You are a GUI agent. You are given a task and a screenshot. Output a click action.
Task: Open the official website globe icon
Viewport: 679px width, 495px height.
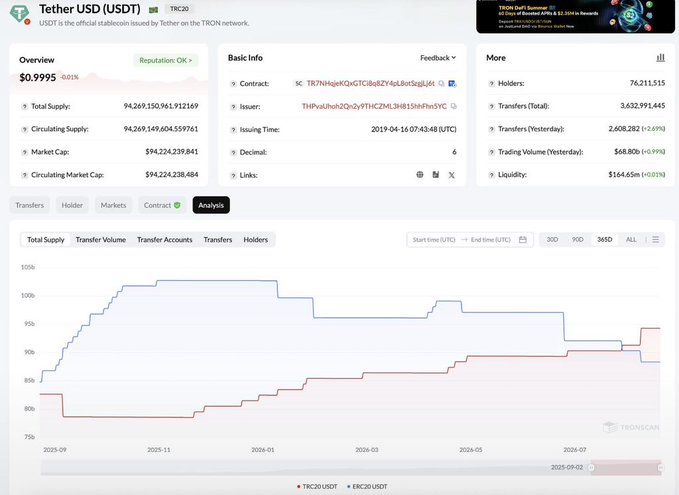click(x=420, y=175)
